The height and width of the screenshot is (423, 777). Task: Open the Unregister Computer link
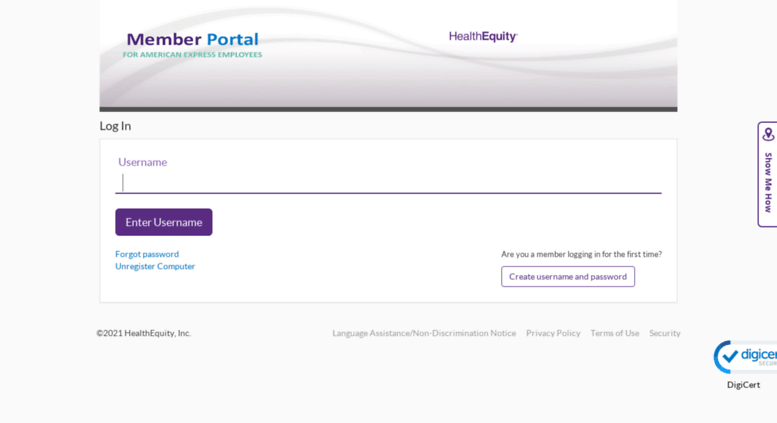pyautogui.click(x=155, y=266)
